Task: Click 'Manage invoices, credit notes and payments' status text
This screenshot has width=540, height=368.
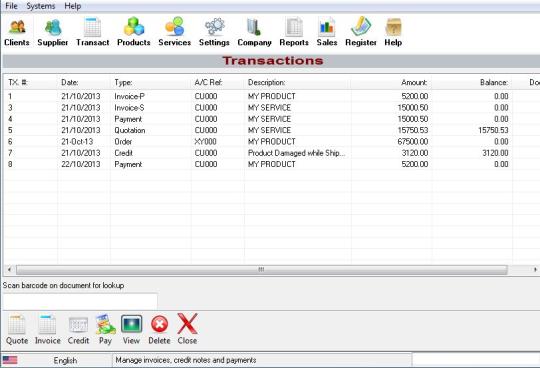Action: coord(186,360)
